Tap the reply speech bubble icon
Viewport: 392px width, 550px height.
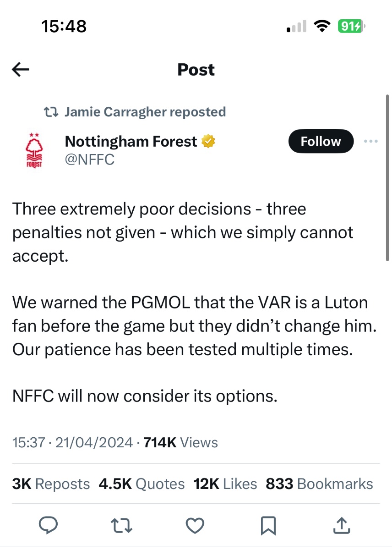point(48,525)
